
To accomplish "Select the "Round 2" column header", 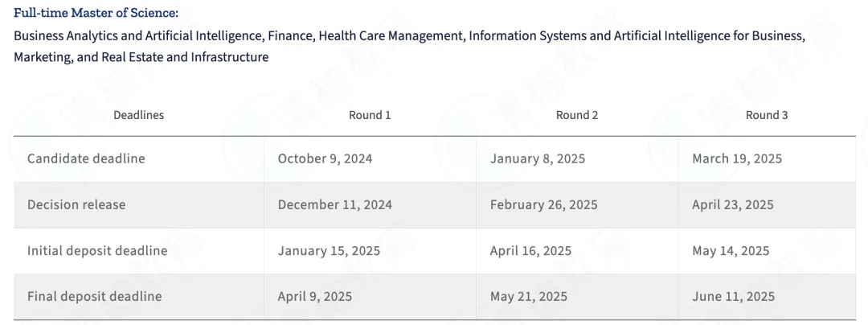I will tap(577, 115).
